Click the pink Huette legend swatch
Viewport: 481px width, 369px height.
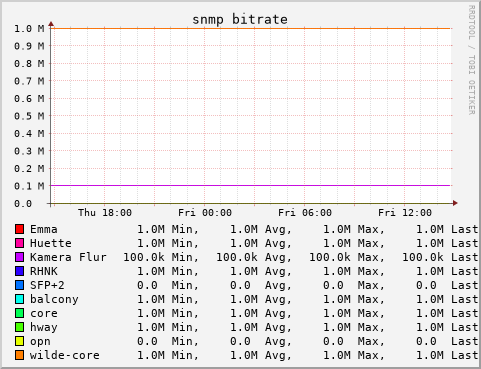(x=20, y=243)
